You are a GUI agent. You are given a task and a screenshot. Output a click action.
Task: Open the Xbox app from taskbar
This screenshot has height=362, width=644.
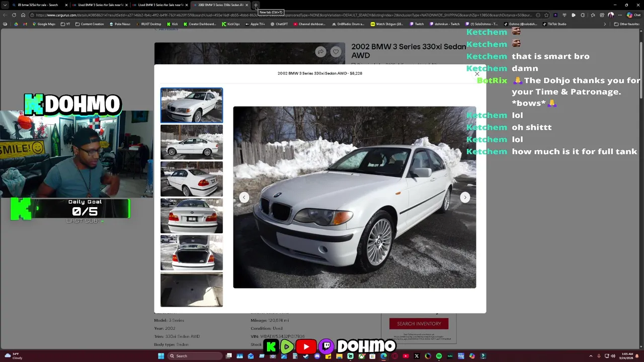[x=361, y=356]
